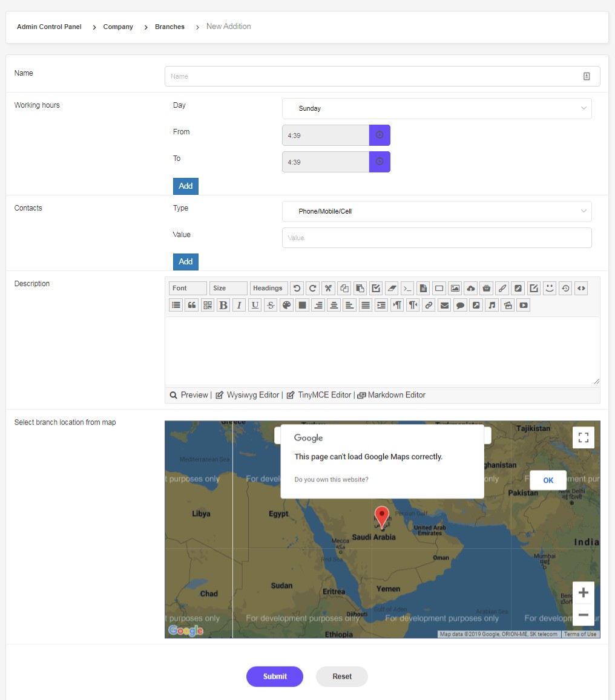The height and width of the screenshot is (700, 615).
Task: Justify text with the justify icon
Action: pos(366,306)
